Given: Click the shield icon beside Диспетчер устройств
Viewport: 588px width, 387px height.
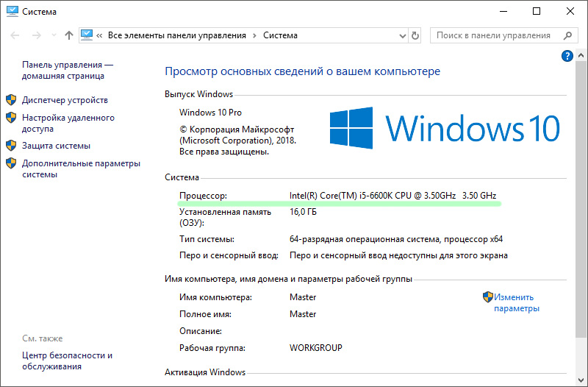Looking at the screenshot, I should click(11, 99).
